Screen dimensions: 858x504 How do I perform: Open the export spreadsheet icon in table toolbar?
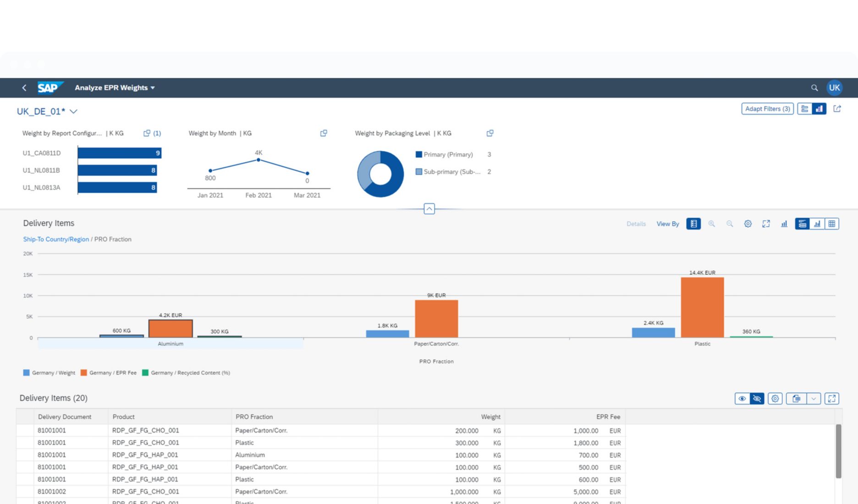(796, 399)
